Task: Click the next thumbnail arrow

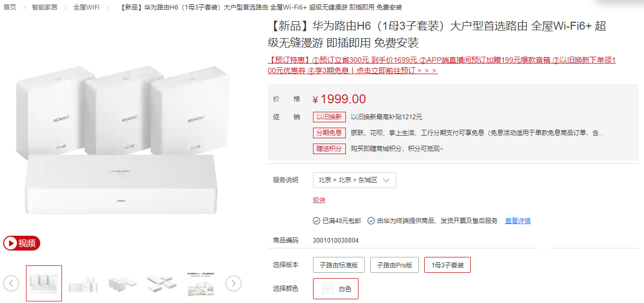Action: coord(234,283)
